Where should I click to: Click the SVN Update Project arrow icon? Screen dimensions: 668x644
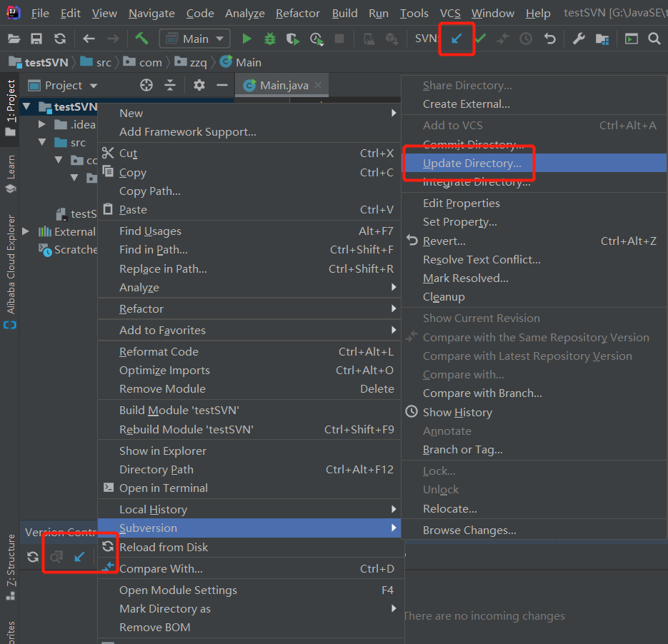457,39
